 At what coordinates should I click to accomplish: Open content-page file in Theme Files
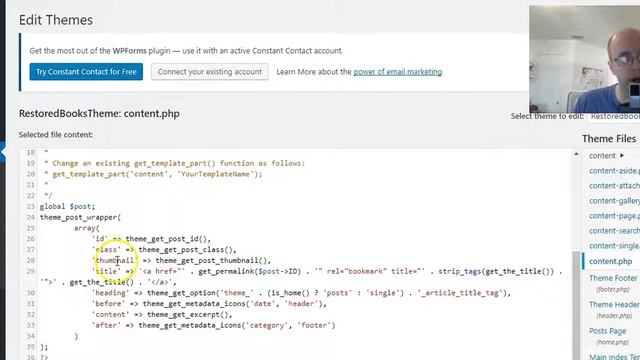tap(614, 216)
